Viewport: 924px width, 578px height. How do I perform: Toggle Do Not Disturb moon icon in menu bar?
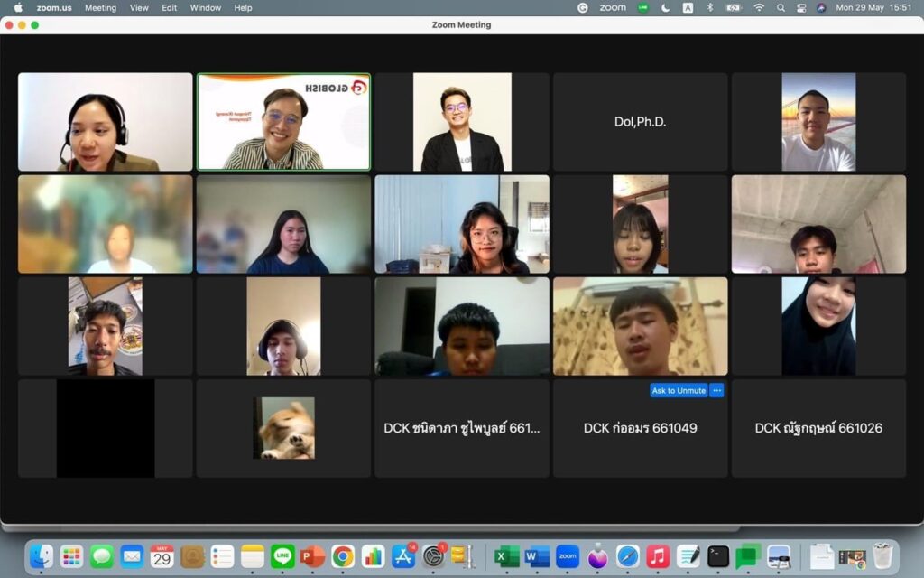coord(666,7)
